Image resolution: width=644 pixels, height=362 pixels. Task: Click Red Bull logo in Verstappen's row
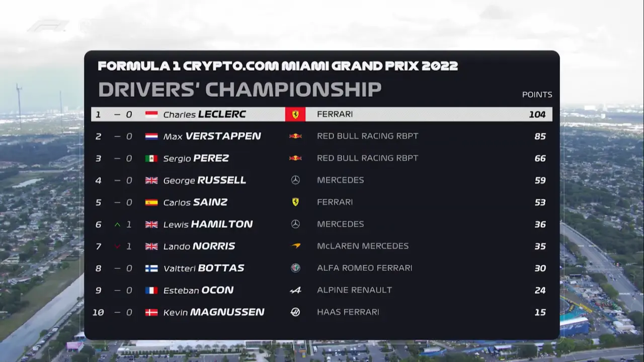pyautogui.click(x=295, y=136)
